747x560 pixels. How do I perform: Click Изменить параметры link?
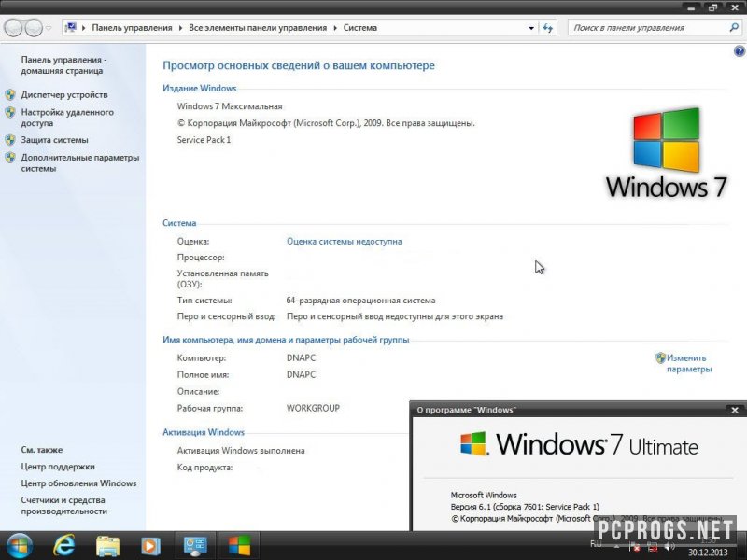(689, 364)
